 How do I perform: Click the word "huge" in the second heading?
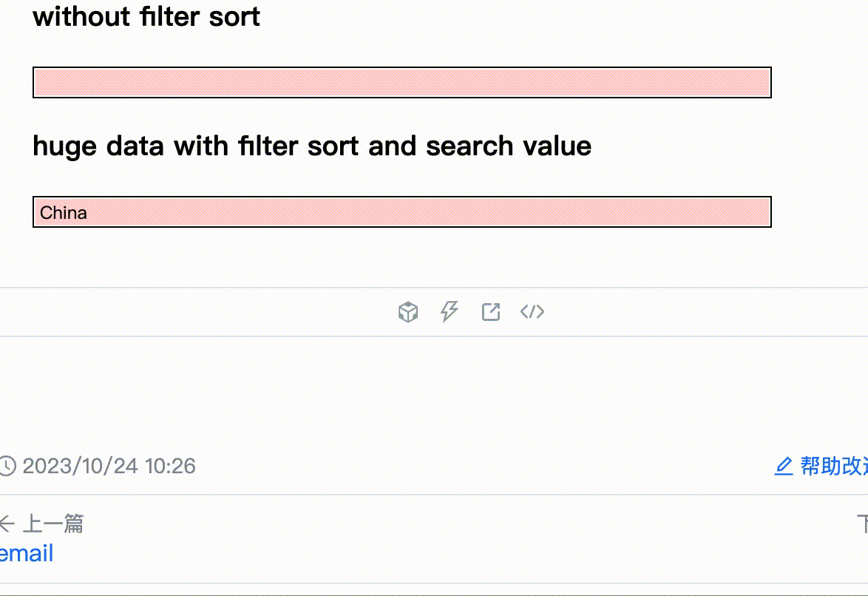[x=64, y=146]
